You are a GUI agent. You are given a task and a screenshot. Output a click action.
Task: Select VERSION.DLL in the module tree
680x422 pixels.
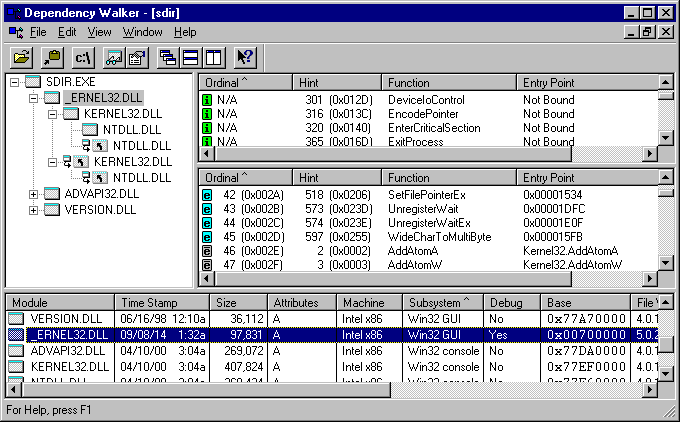(x=100, y=210)
